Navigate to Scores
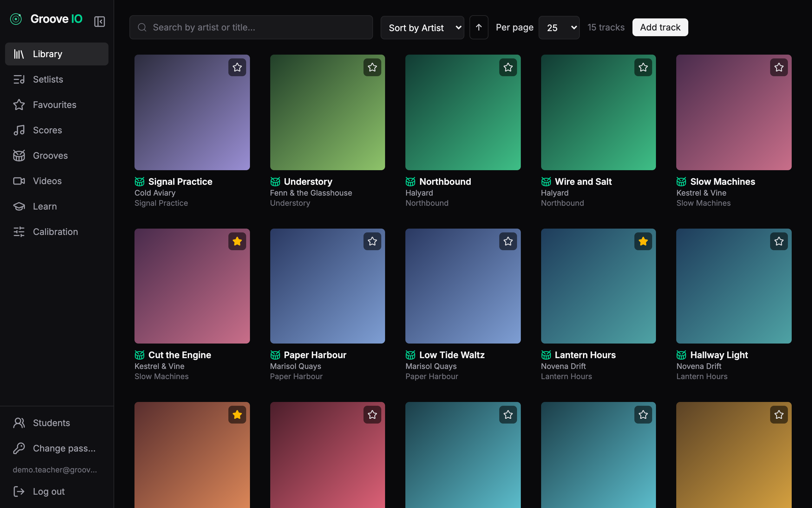The width and height of the screenshot is (812, 508). [57, 130]
